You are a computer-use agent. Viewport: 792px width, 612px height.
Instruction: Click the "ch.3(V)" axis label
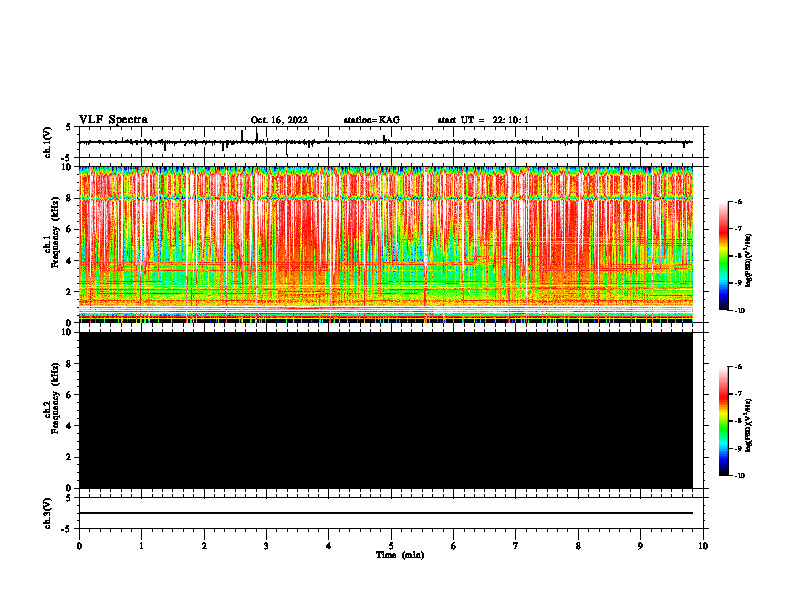pos(48,513)
